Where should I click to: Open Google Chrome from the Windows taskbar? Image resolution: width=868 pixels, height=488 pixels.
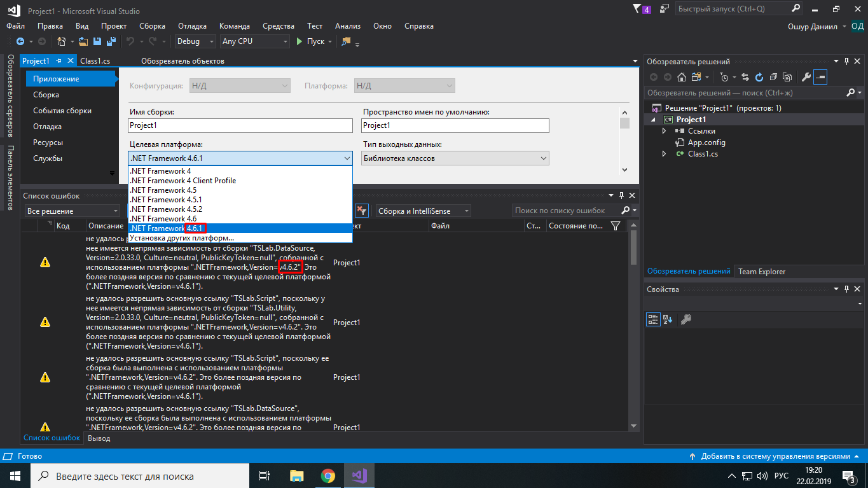click(x=327, y=476)
